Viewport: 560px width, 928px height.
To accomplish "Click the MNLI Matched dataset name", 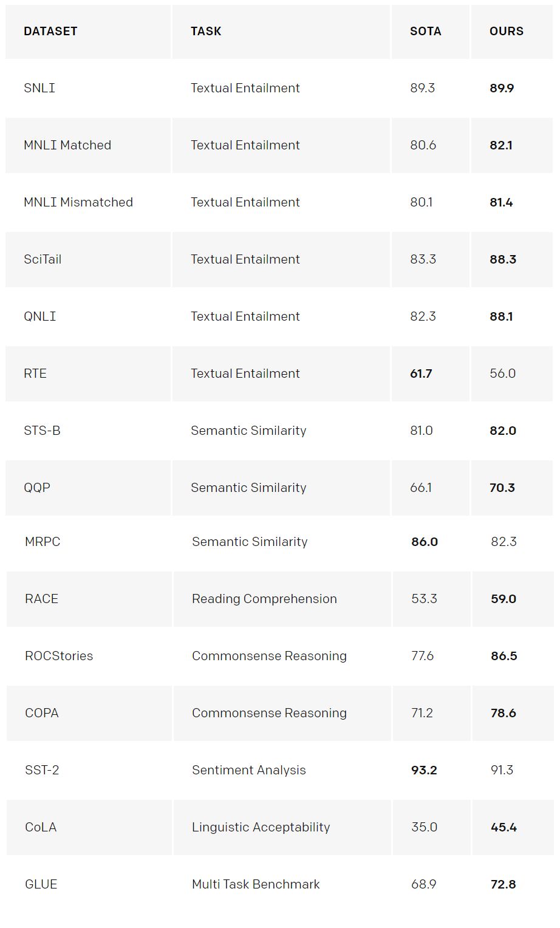I will [x=67, y=145].
